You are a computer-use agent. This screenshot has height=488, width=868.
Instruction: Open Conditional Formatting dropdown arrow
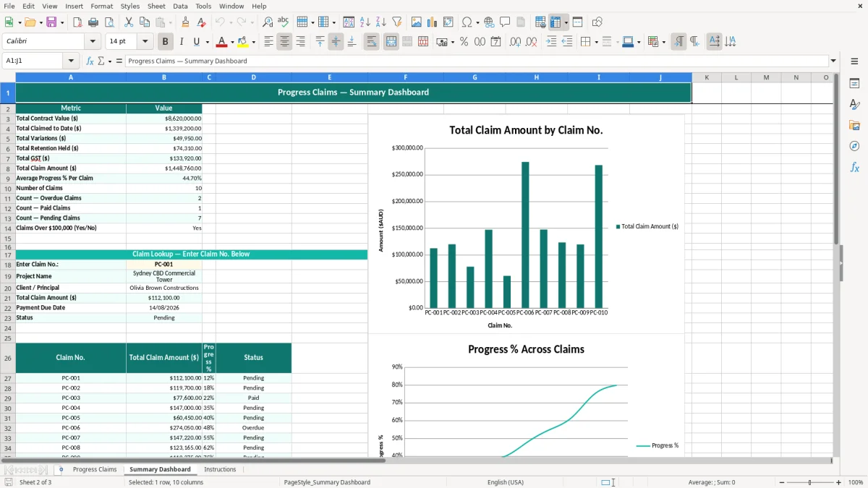click(663, 42)
